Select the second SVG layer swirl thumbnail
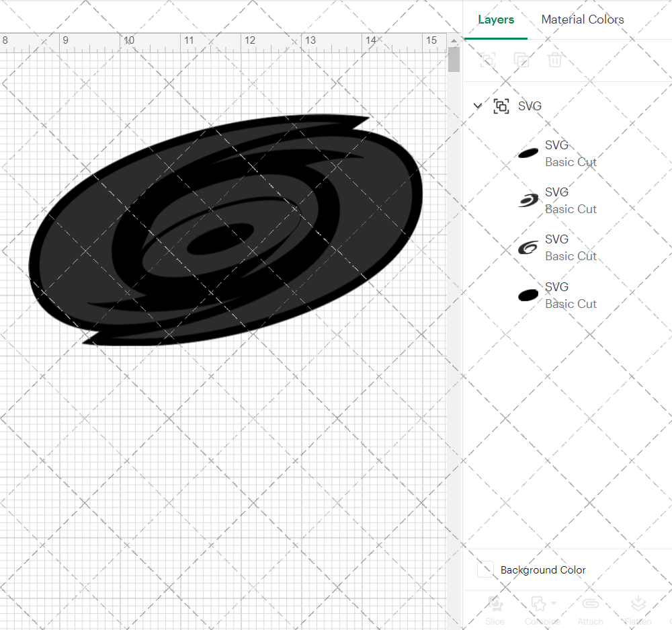Viewport: 672px width, 630px height. [528, 200]
